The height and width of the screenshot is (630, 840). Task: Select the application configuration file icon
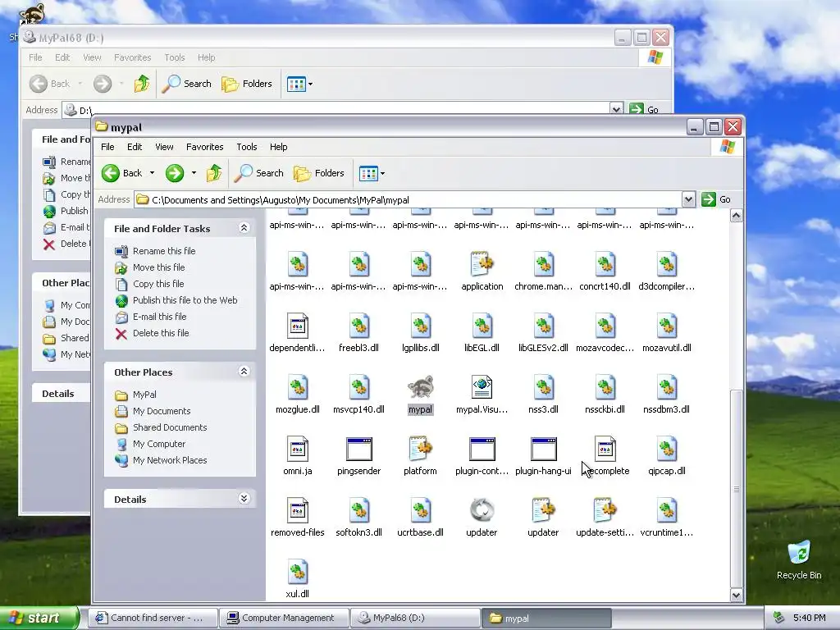tap(482, 264)
